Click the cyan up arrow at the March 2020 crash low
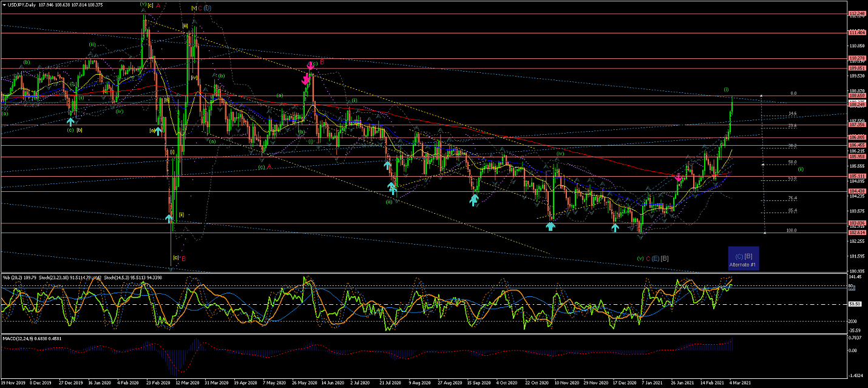This screenshot has height=388, width=868. pyautogui.click(x=170, y=218)
